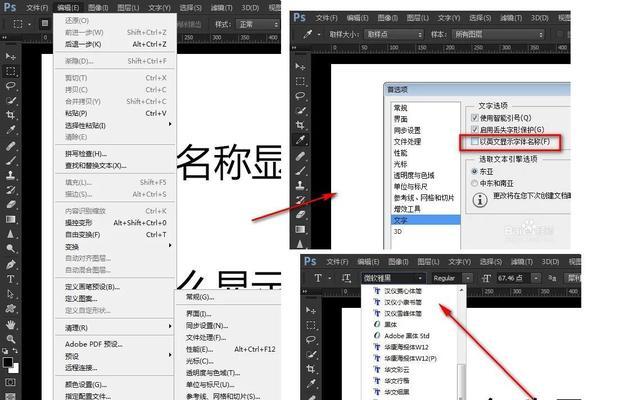This screenshot has width=624, height=400.
Task: Select Clone Stamp tool in Edit-menu window
Action: point(10,175)
